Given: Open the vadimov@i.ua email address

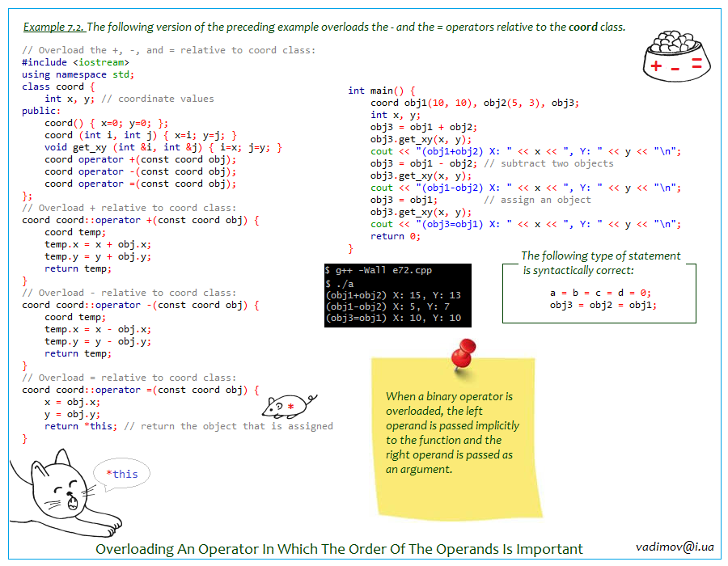Looking at the screenshot, I should [675, 547].
